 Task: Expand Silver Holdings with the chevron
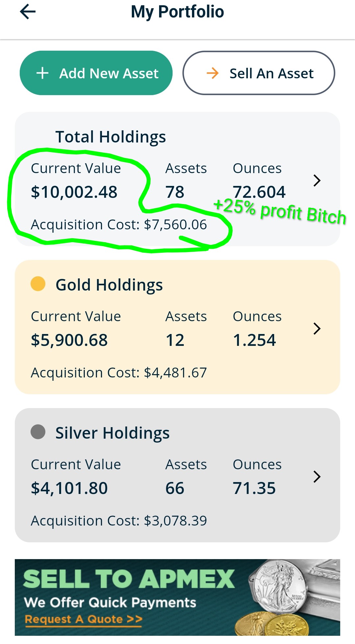coord(317,477)
